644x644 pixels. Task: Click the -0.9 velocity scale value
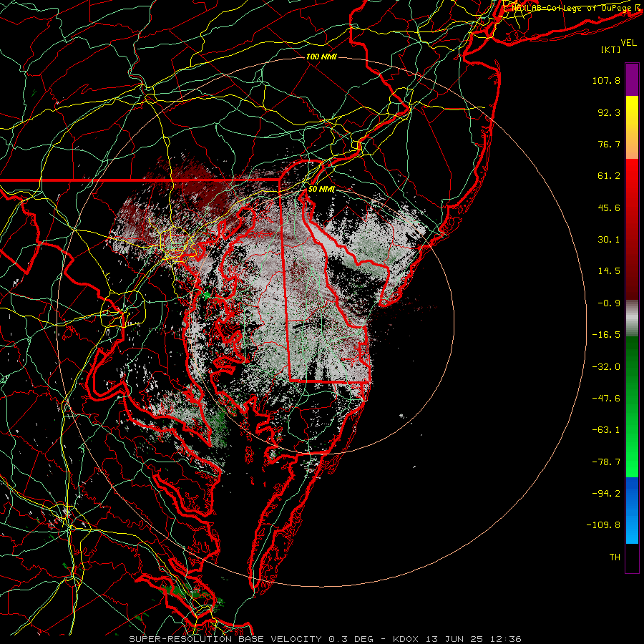coord(609,303)
